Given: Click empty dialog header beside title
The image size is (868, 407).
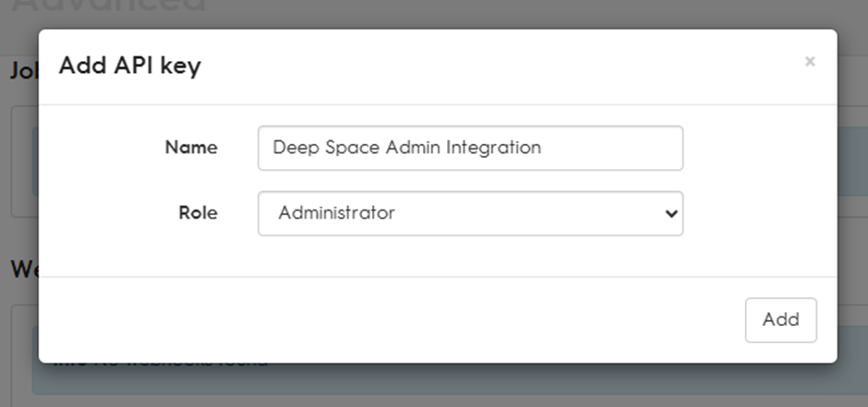Looking at the screenshot, I should pyautogui.click(x=499, y=66).
